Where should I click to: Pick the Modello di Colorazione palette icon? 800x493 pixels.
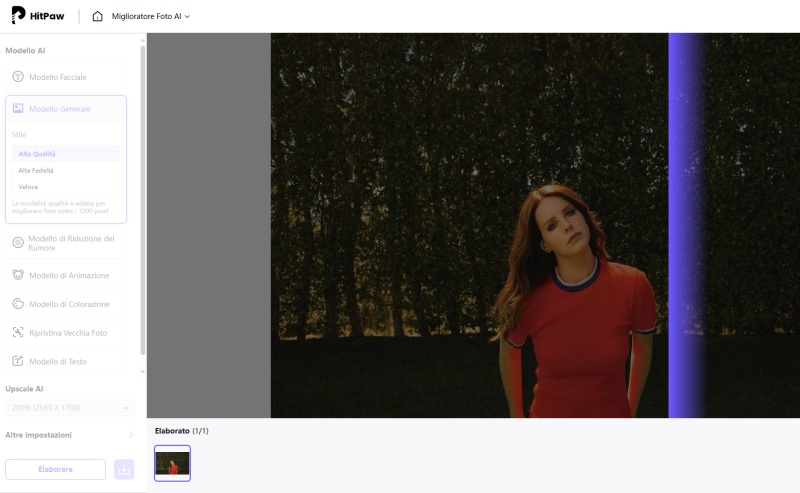tap(18, 304)
